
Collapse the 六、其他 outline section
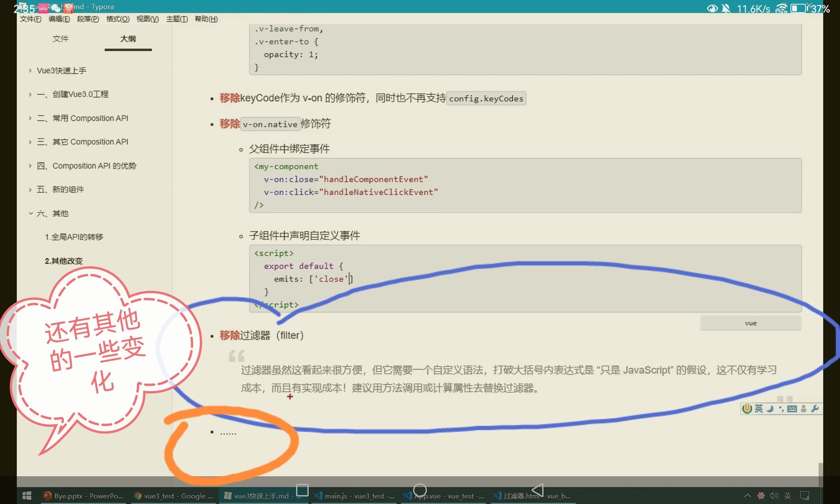(x=31, y=213)
